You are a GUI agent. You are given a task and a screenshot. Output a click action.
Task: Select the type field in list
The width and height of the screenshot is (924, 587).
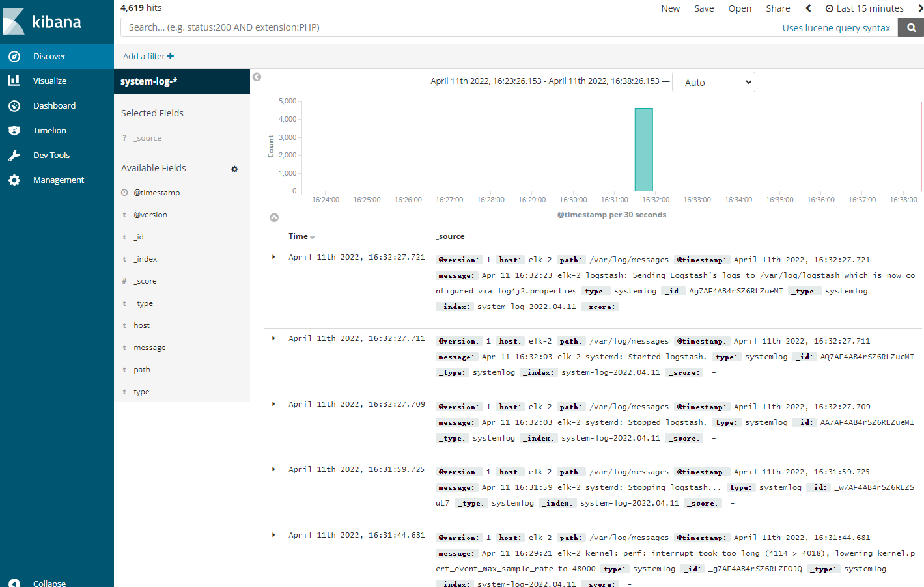pos(141,392)
